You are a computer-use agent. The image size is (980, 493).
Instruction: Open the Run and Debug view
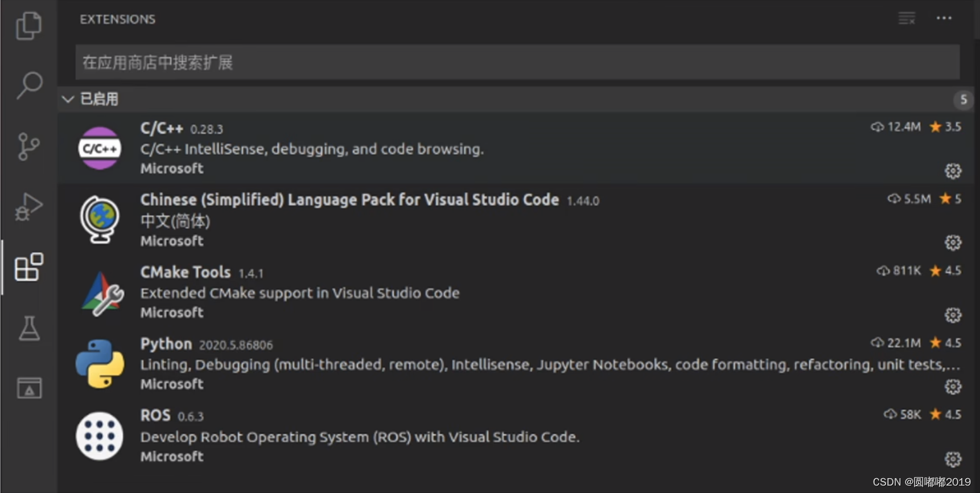pos(29,207)
